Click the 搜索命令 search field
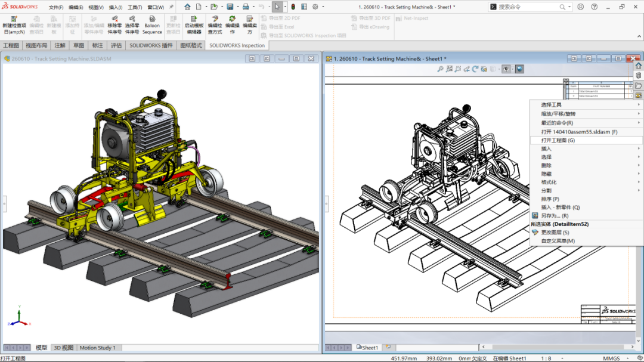Screen dimensions: 644x362 (x=519, y=6)
